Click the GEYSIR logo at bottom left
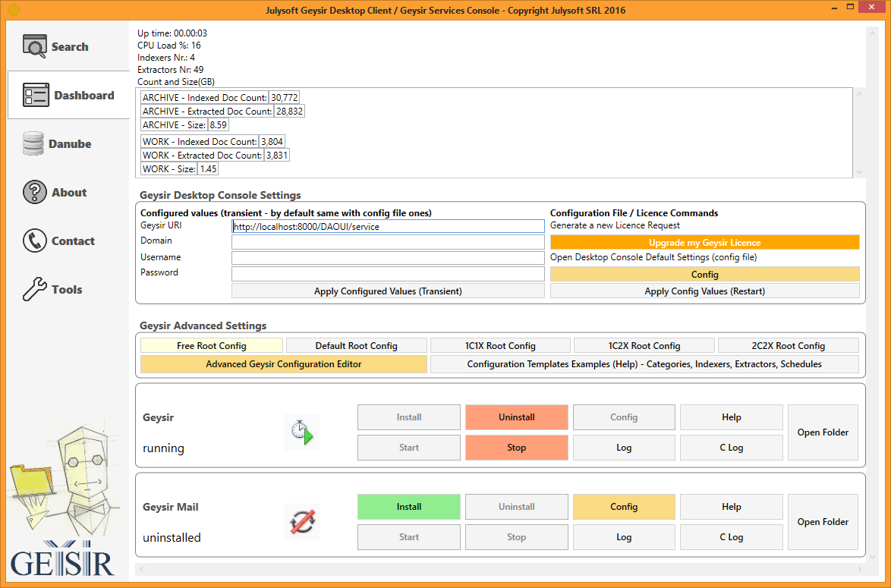This screenshot has width=891, height=588. point(62,558)
